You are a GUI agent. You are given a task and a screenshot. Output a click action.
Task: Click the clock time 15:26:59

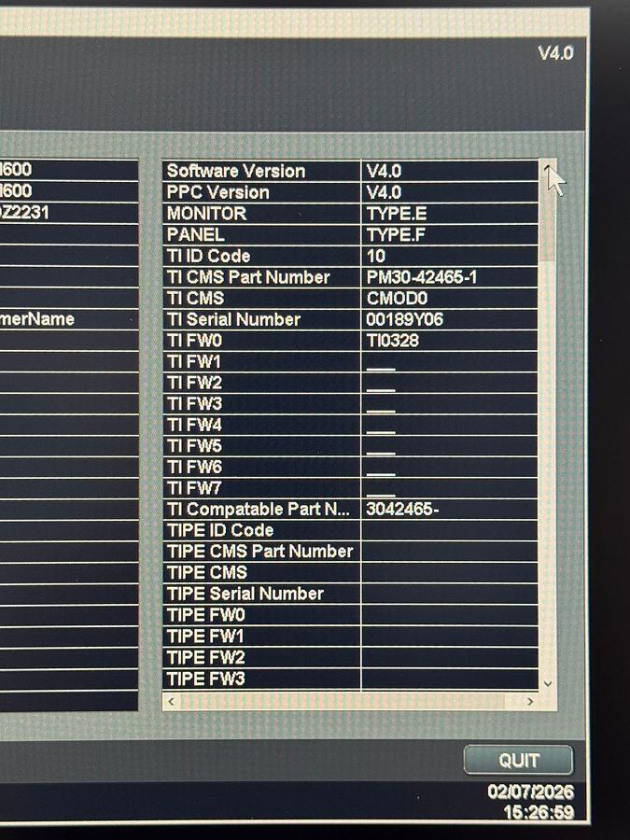pyautogui.click(x=539, y=812)
